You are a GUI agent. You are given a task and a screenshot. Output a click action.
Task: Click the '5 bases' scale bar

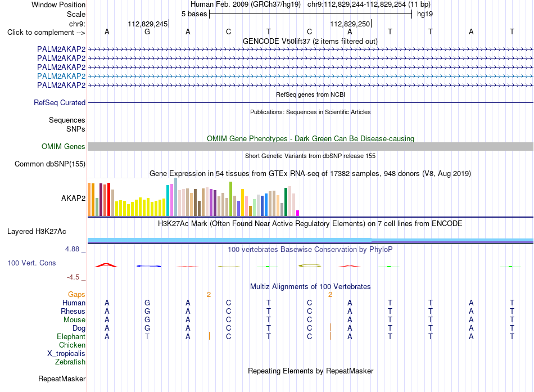click(x=311, y=14)
